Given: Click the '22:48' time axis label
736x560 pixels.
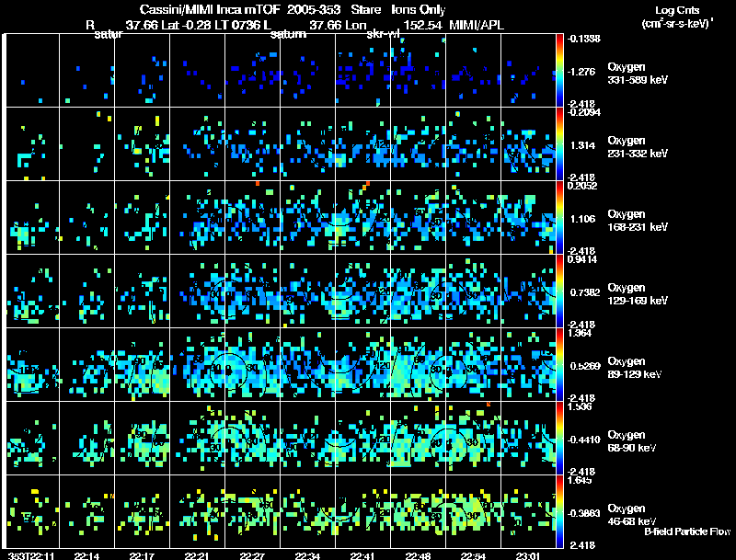Looking at the screenshot, I should (x=418, y=556).
